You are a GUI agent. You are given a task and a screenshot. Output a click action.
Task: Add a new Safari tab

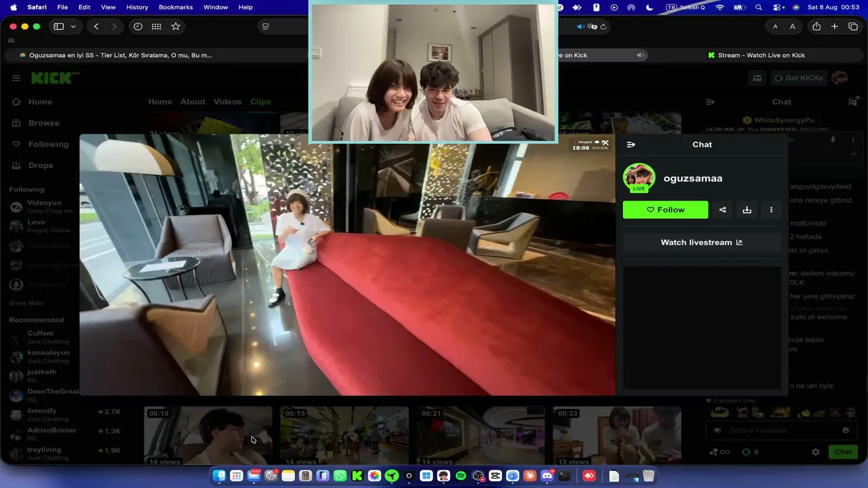coord(835,26)
